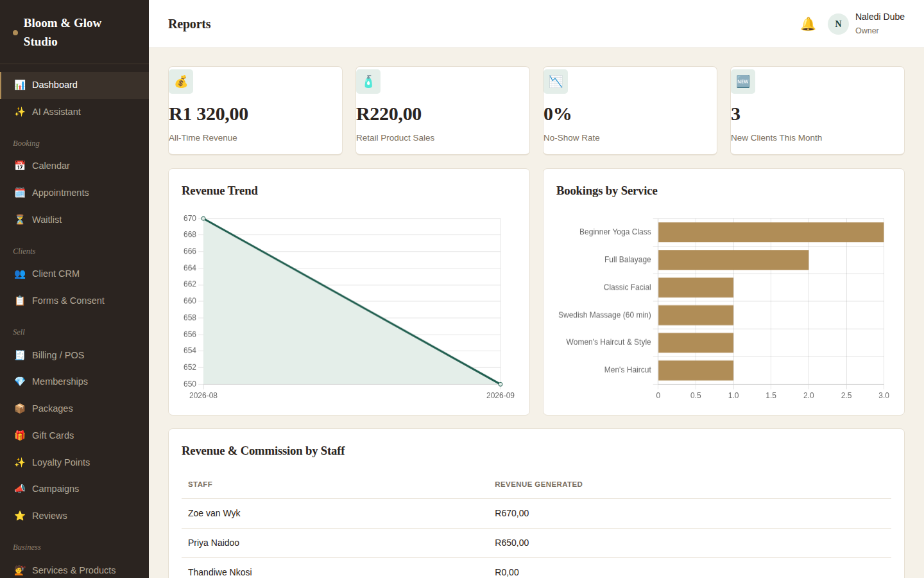Click the Naledi Dube profile name

(x=880, y=17)
